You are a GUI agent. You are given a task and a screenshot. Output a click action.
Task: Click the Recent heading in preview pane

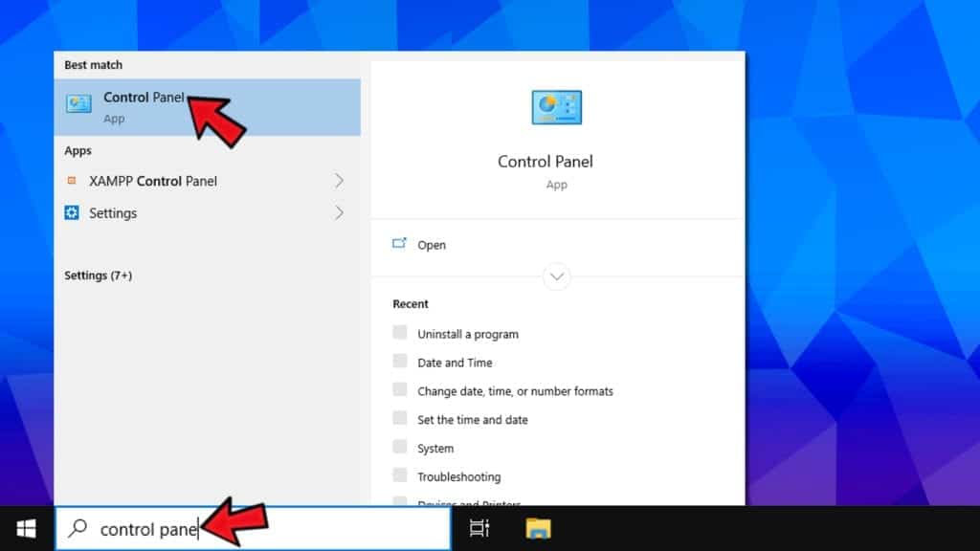pos(411,304)
